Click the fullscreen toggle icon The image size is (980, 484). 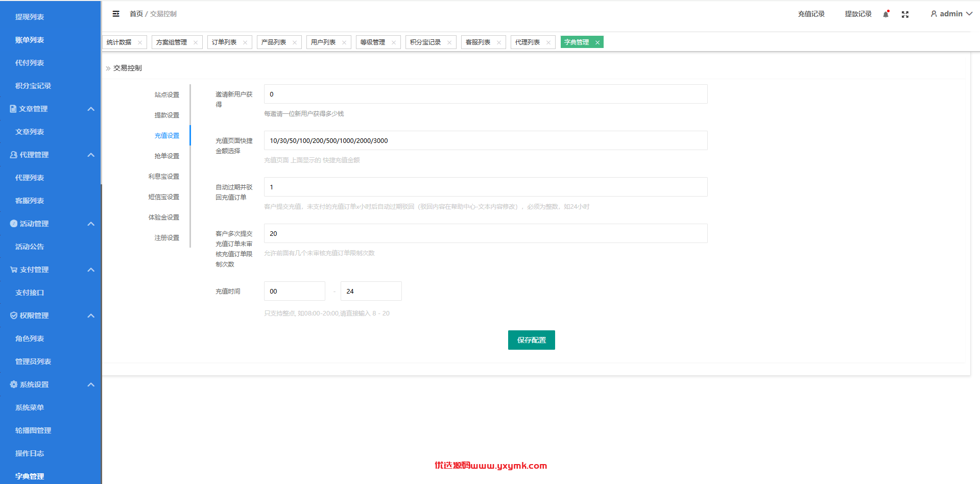pos(905,14)
